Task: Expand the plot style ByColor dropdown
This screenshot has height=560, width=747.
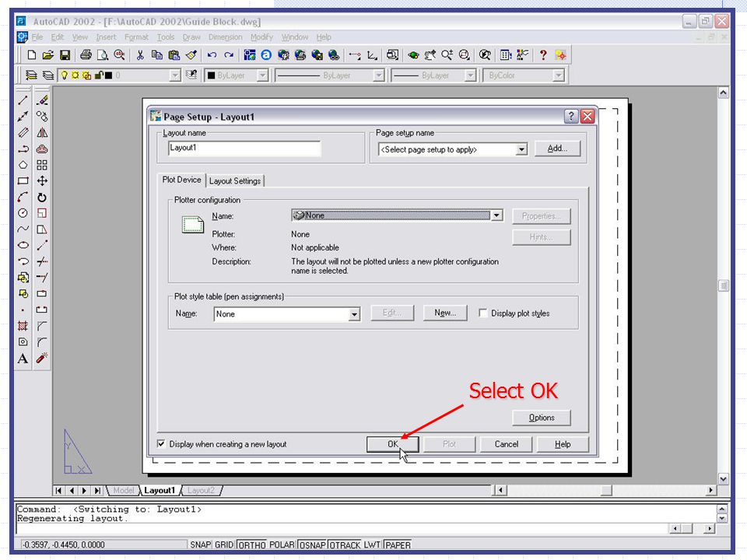Action: click(559, 75)
